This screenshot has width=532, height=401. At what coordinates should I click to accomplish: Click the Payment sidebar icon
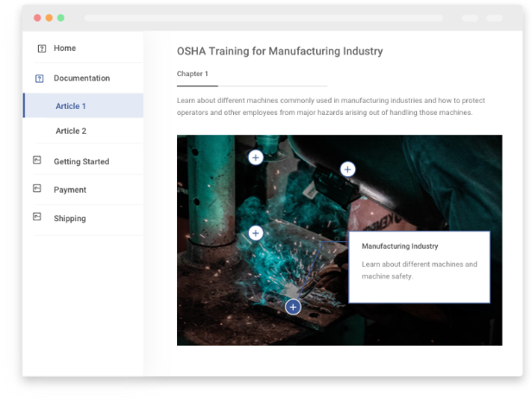pos(37,188)
